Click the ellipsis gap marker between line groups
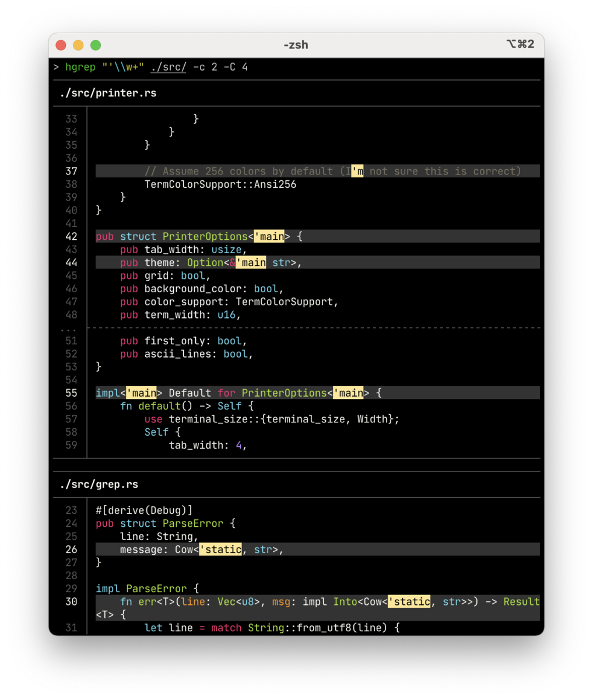The image size is (593, 700). tap(69, 329)
